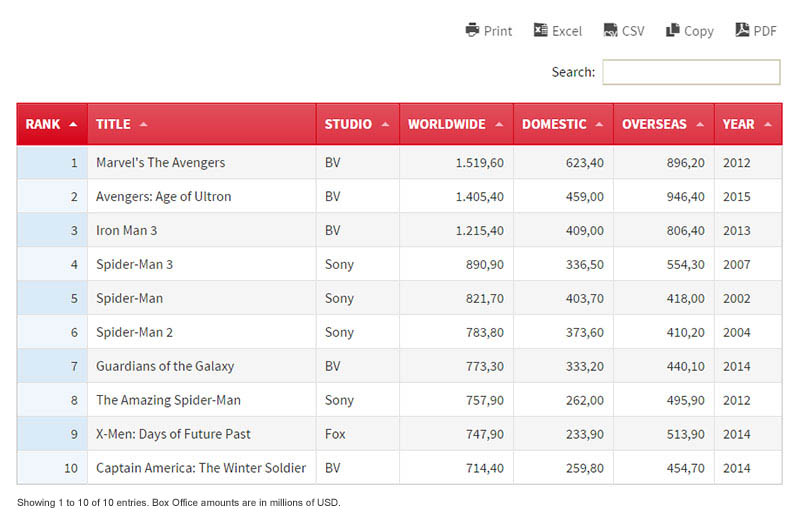
Task: Focus the Search input field
Action: (691, 72)
